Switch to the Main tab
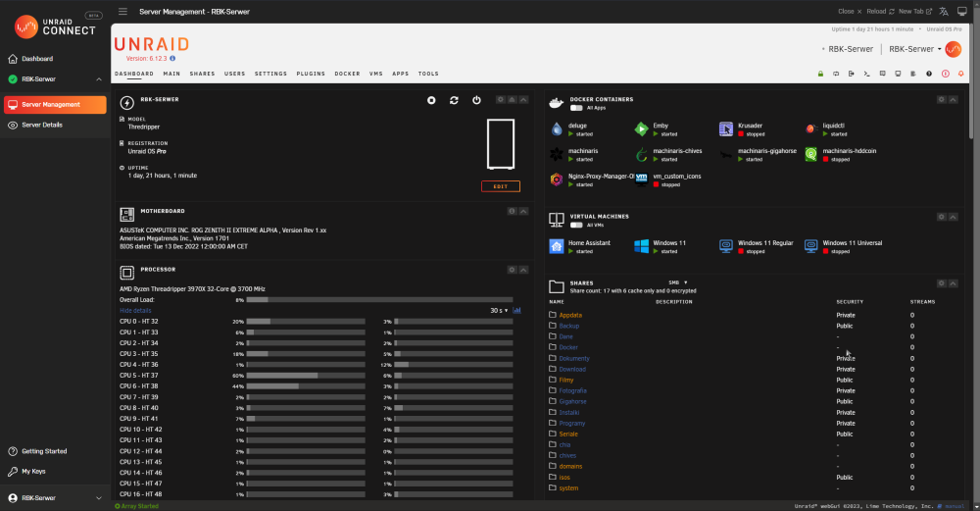The image size is (980, 511). click(171, 74)
